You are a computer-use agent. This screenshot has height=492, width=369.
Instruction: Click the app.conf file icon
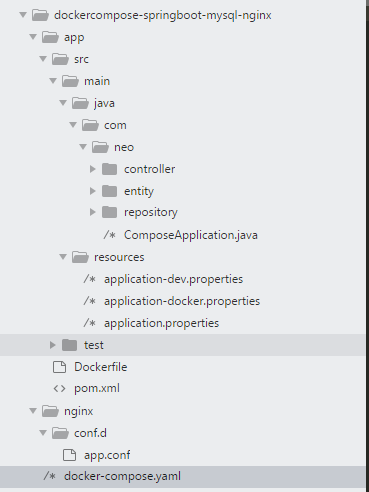click(x=69, y=455)
